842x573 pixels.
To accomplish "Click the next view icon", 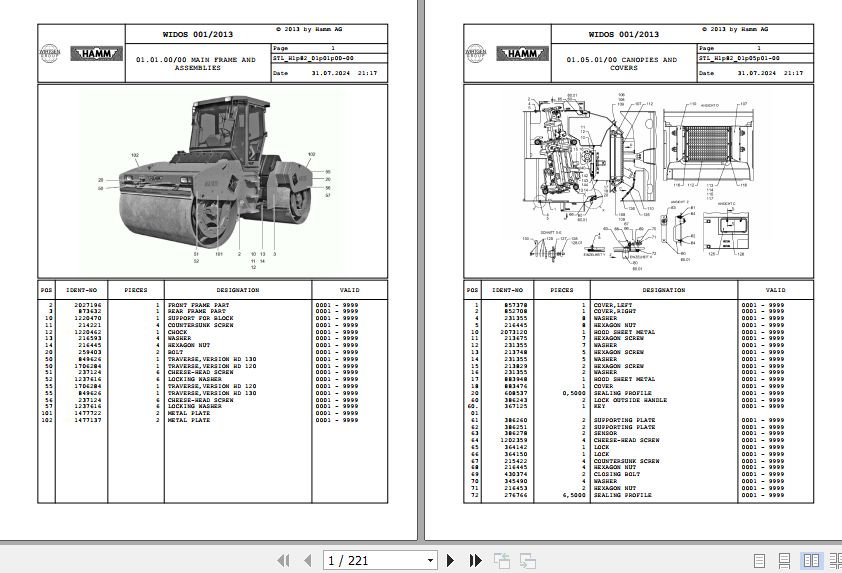I will [527, 561].
